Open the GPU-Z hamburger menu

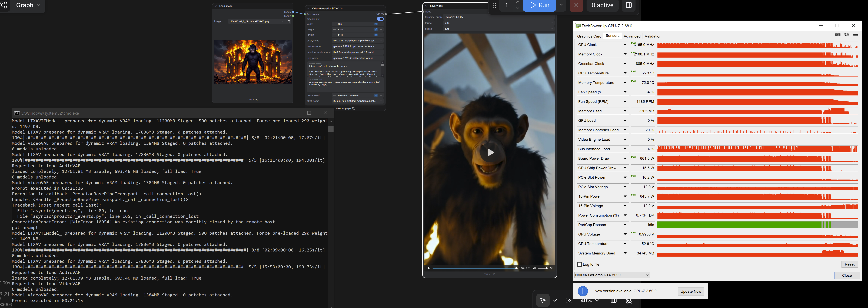click(x=855, y=35)
